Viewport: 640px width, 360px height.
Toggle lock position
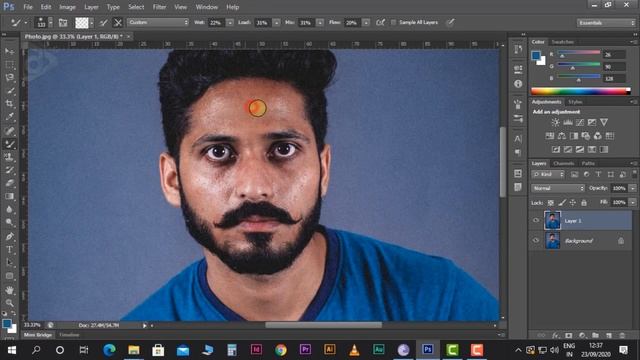(x=573, y=202)
